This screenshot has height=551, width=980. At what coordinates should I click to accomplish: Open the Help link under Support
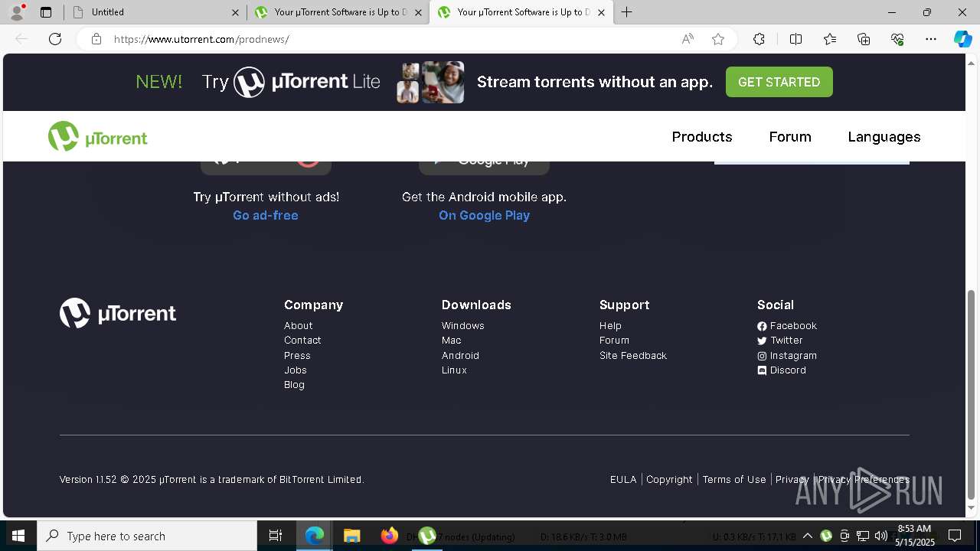610,326
